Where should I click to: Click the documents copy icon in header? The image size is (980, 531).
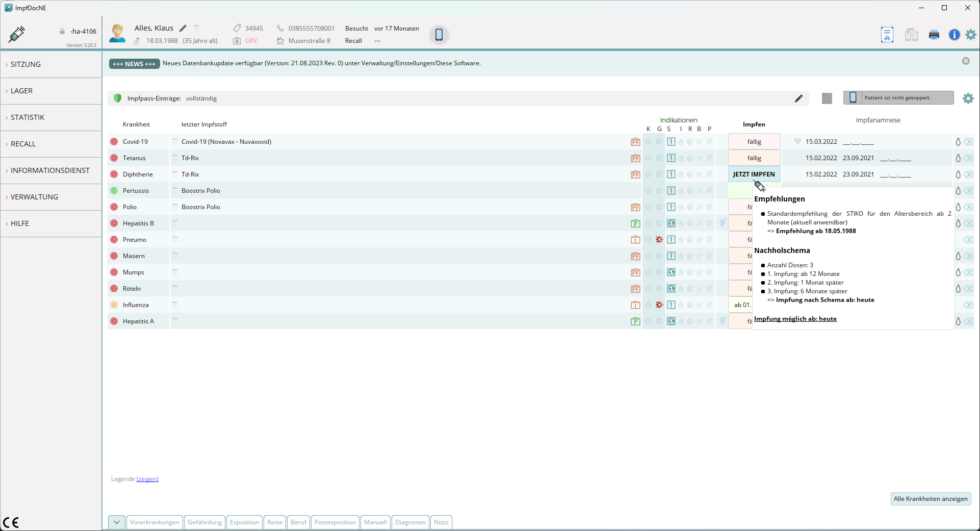pos(911,35)
